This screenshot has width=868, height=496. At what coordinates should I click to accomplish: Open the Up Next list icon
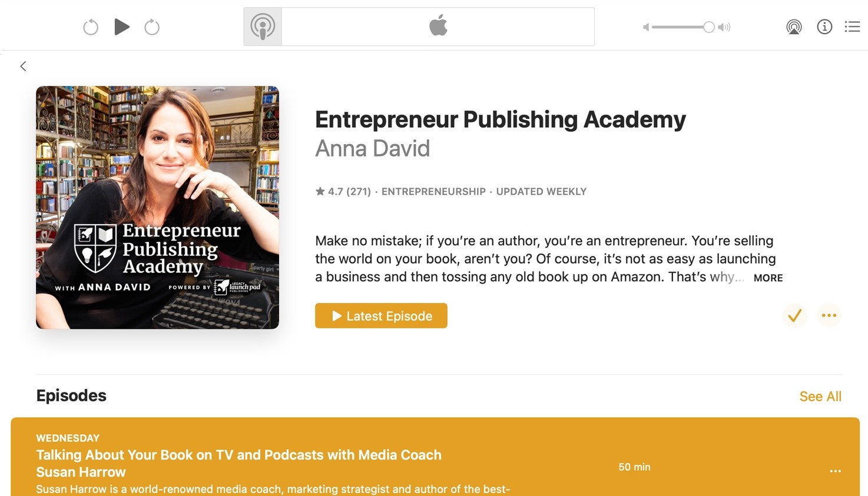(852, 26)
